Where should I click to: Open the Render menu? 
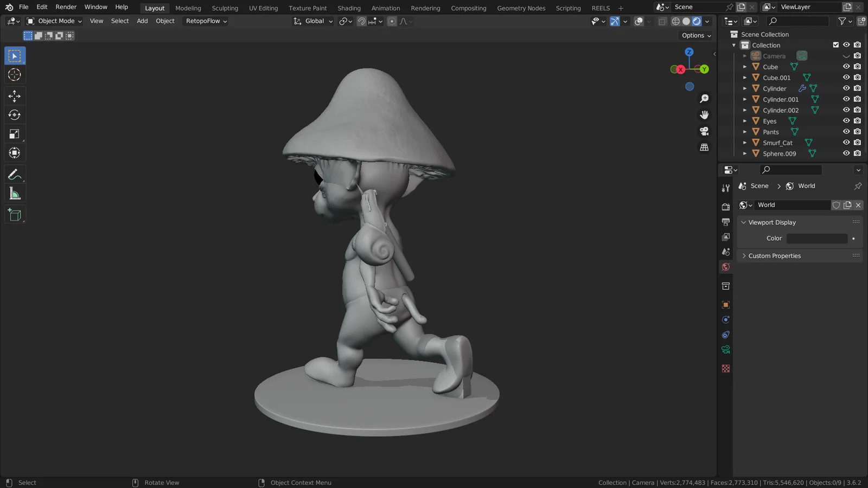click(66, 7)
